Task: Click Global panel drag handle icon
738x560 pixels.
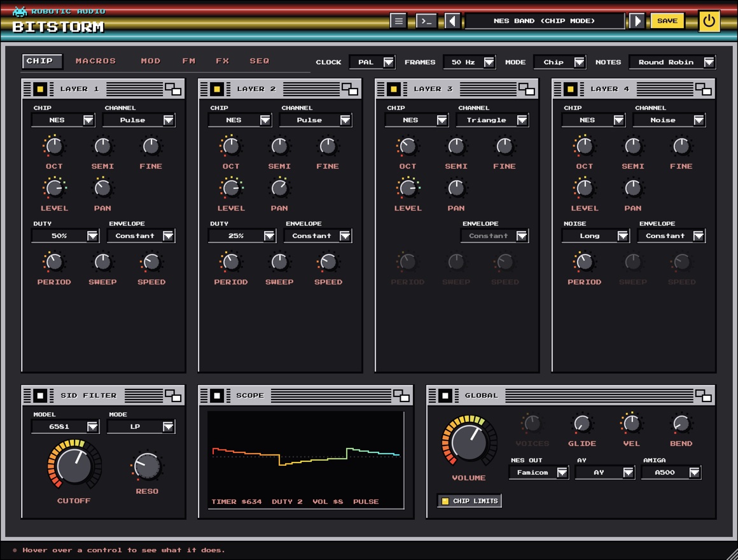Action: click(x=432, y=396)
